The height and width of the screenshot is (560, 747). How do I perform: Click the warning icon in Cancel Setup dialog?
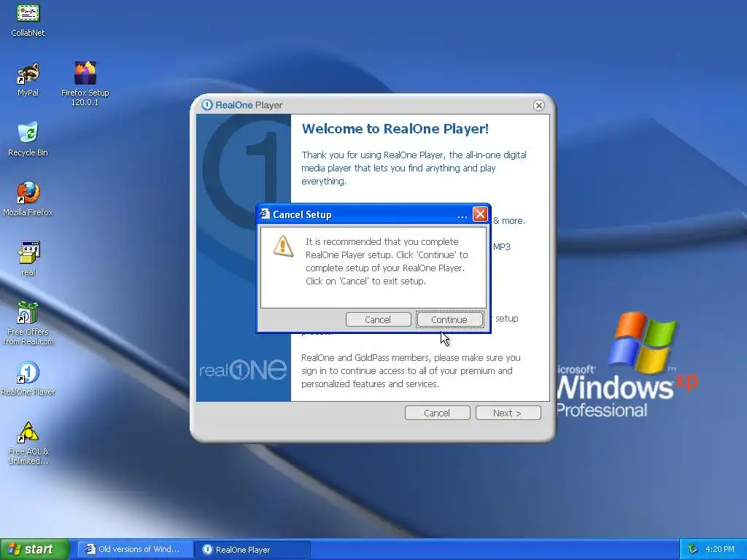[283, 246]
